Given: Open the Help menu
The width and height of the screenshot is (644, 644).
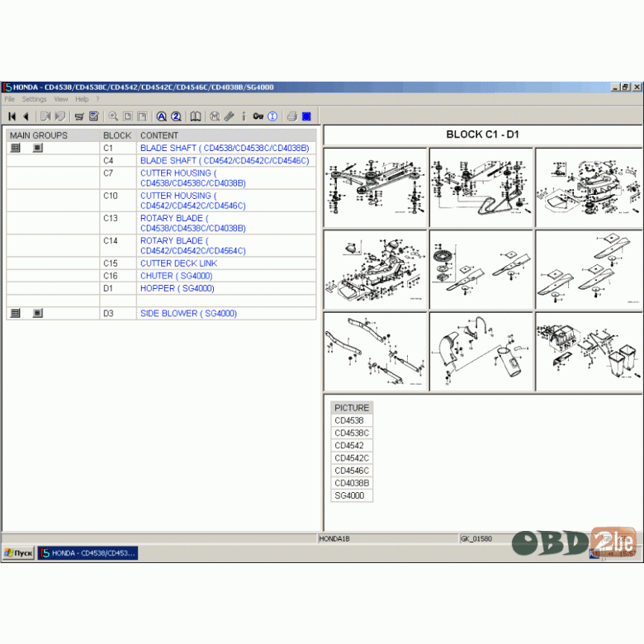Looking at the screenshot, I should [x=82, y=99].
